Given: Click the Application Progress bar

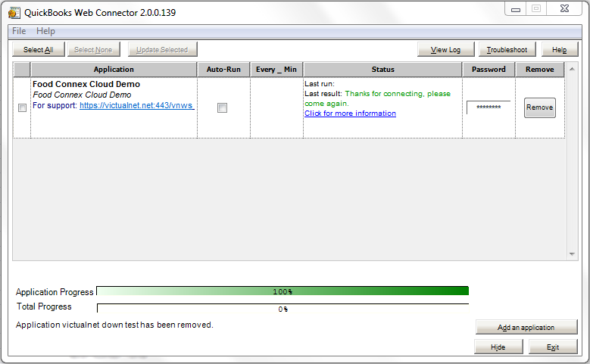Looking at the screenshot, I should (283, 291).
